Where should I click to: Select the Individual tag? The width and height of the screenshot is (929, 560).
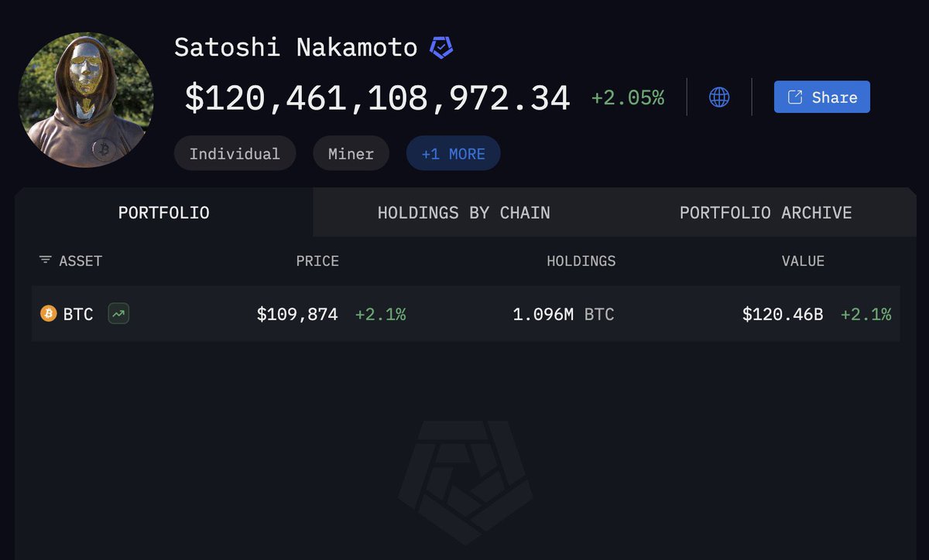tap(235, 153)
